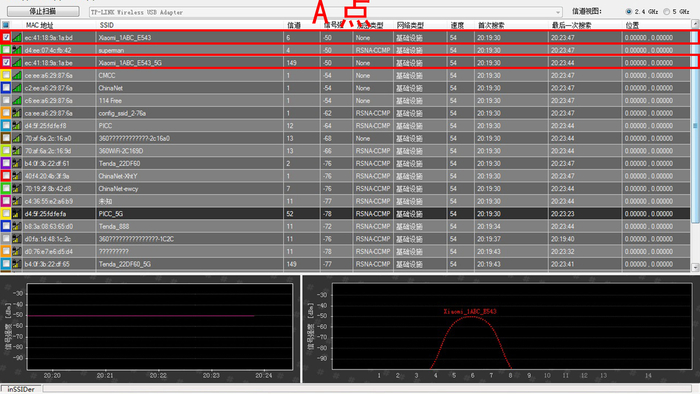Select the SSID cell superman
Image resolution: width=700 pixels, height=394 pixels.
click(x=111, y=50)
